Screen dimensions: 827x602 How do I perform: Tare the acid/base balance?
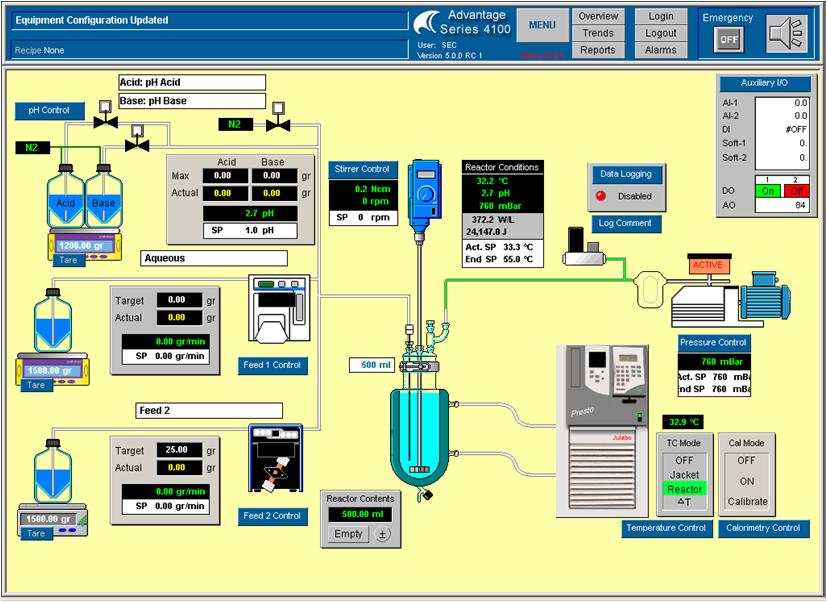point(68,260)
